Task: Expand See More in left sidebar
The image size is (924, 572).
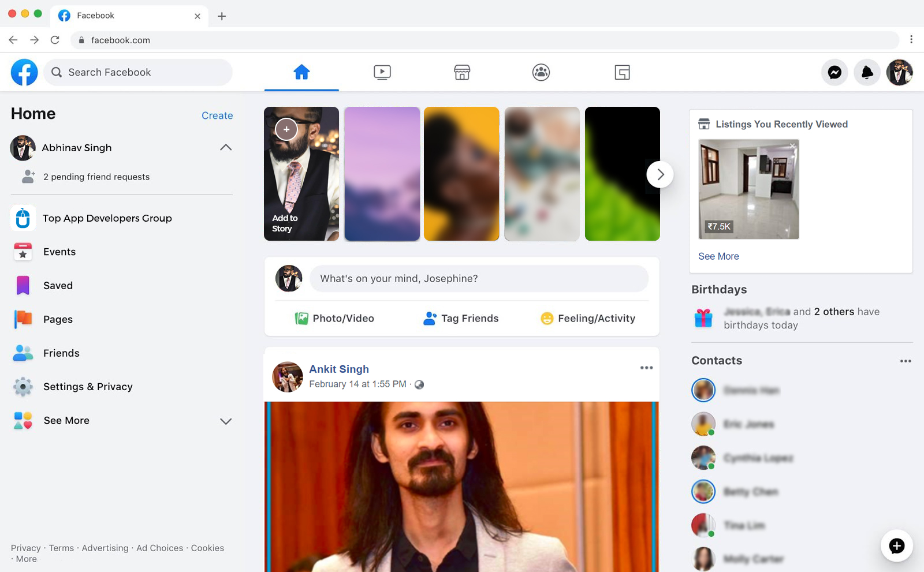Action: pos(226,421)
